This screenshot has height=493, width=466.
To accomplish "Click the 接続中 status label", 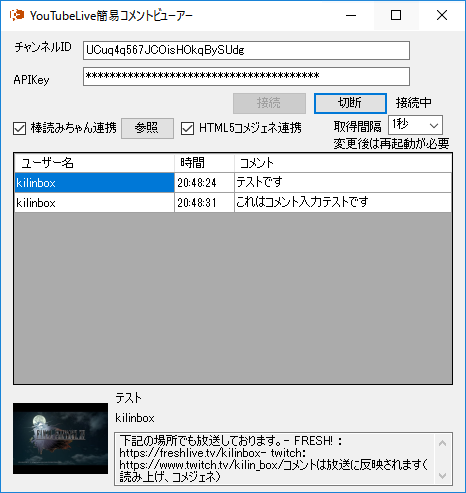I will point(414,103).
